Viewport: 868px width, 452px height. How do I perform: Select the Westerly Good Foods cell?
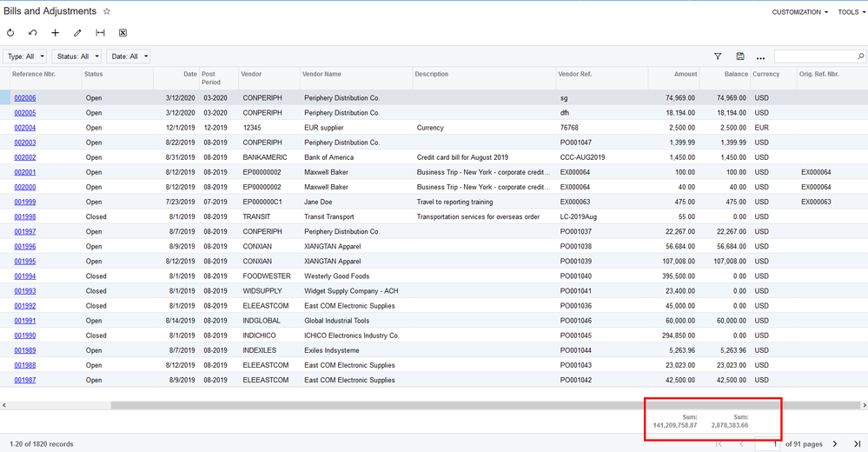[336, 276]
